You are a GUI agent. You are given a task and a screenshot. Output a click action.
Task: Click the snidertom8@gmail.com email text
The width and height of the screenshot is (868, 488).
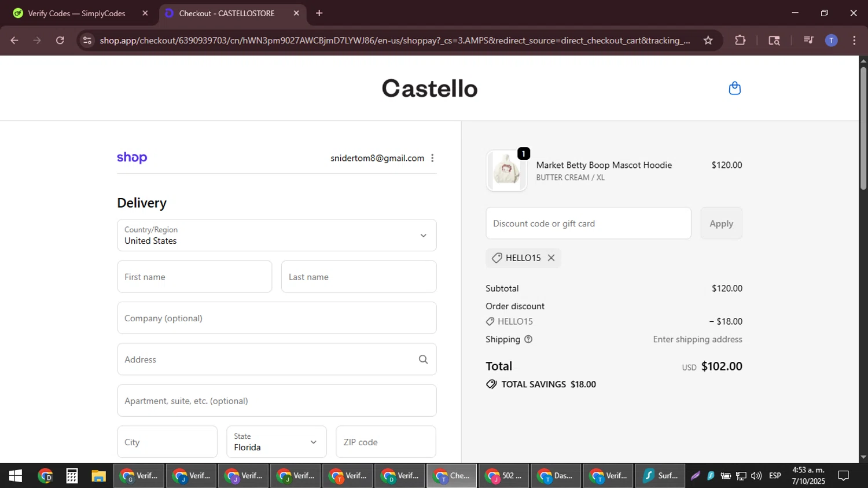point(377,158)
